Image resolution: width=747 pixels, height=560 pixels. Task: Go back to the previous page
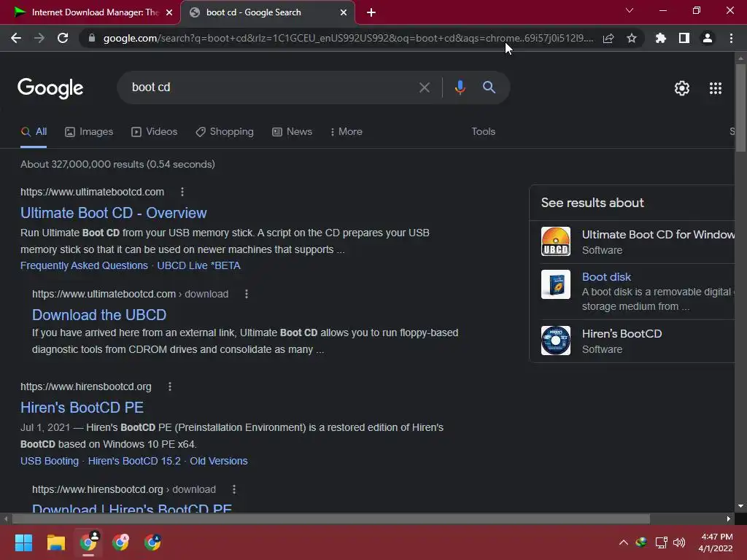(16, 38)
